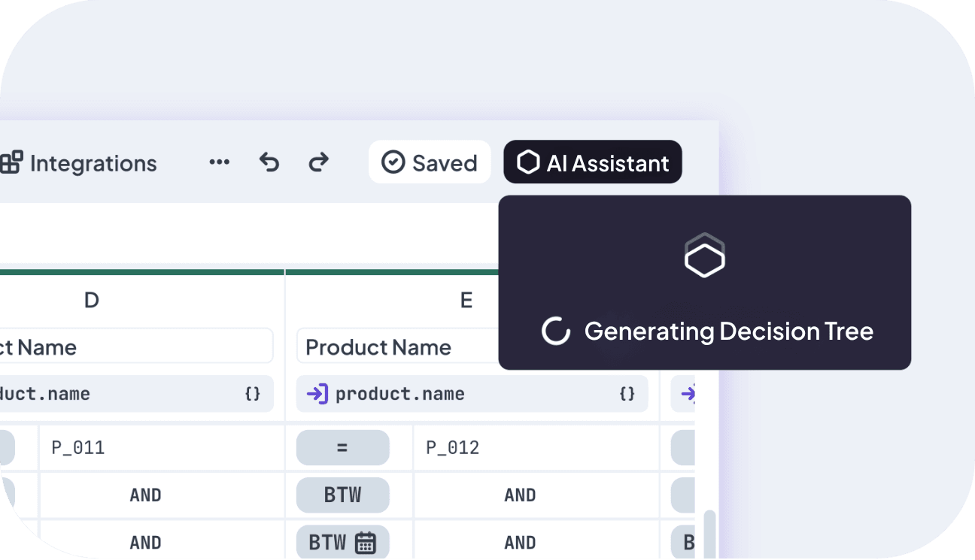Image resolution: width=975 pixels, height=560 pixels.
Task: Click curly braces icon in column E field
Action: (x=627, y=394)
